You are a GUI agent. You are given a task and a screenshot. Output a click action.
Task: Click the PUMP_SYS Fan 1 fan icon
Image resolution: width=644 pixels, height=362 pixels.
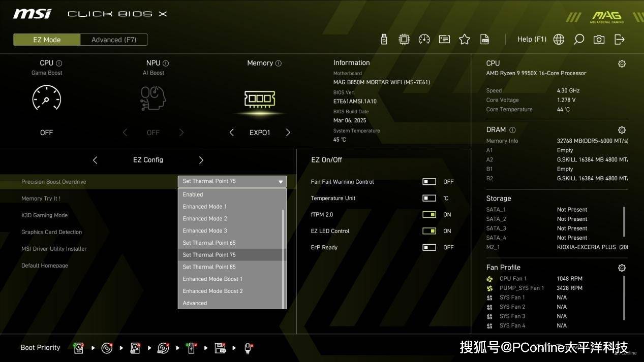click(x=489, y=288)
